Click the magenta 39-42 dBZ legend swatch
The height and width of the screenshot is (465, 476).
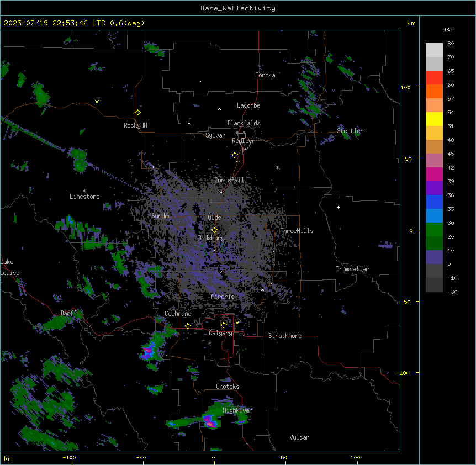pyautogui.click(x=434, y=174)
